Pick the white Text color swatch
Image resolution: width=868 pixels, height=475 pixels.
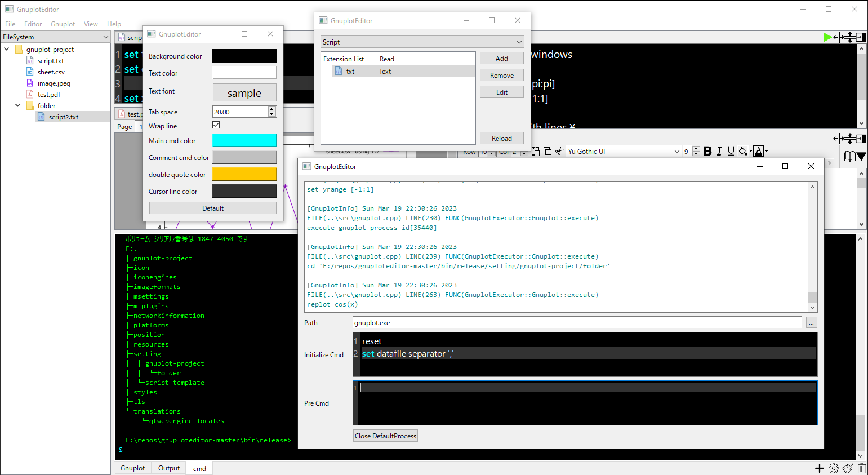244,73
